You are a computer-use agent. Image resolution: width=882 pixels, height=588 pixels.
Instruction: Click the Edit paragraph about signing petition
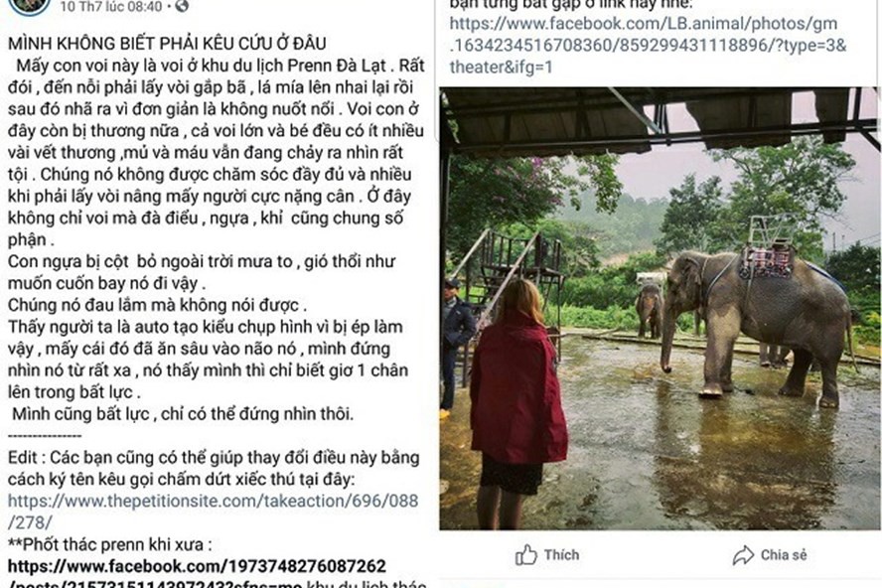(214, 468)
